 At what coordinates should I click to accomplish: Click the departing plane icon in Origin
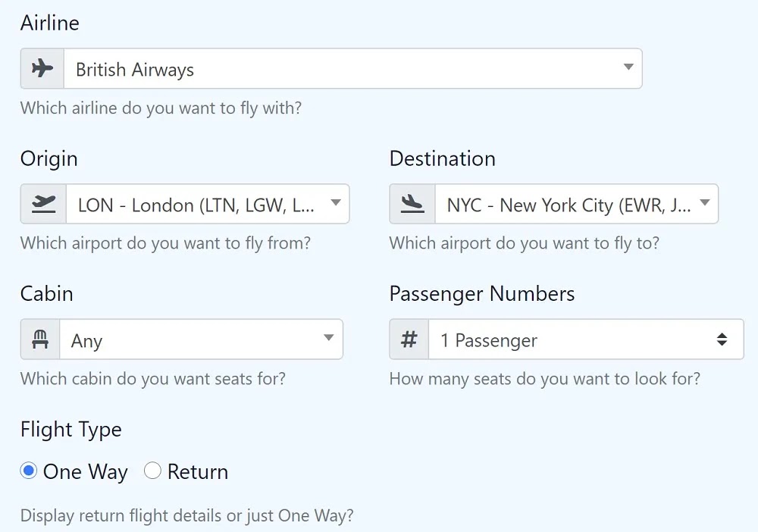pos(43,204)
